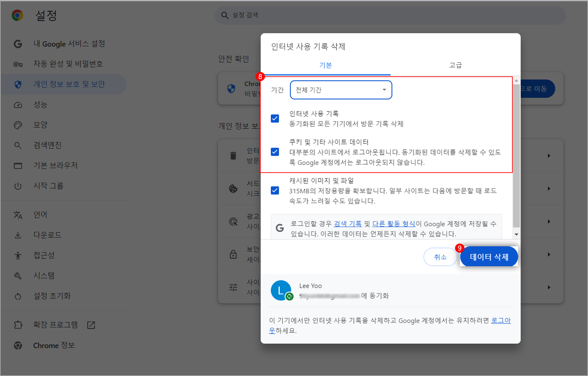The width and height of the screenshot is (588, 376).
Task: Expand the 보안 settings row chevron
Action: tap(549, 254)
